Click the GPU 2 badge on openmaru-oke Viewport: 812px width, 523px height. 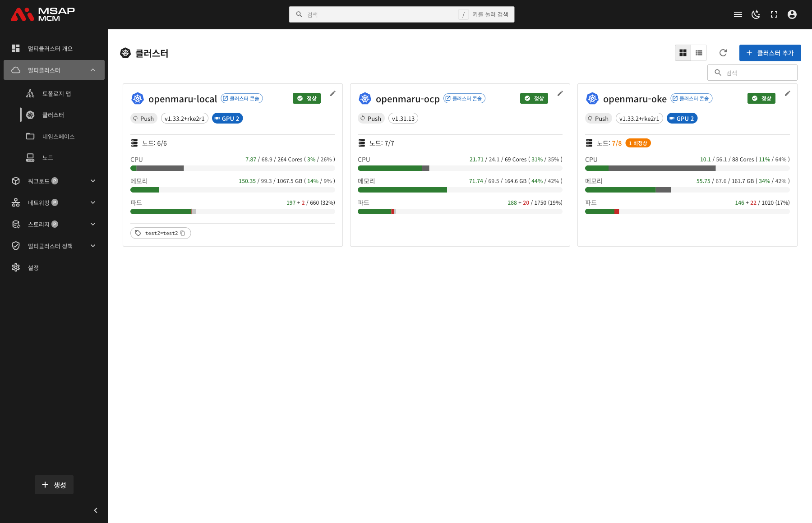pyautogui.click(x=682, y=119)
